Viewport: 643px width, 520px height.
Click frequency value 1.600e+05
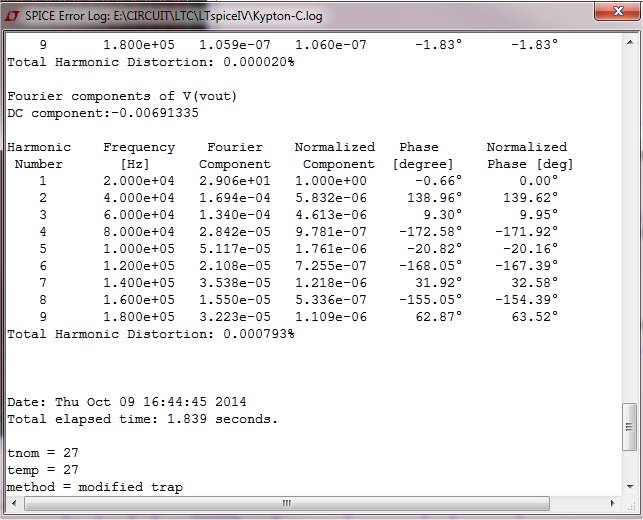click(x=139, y=300)
